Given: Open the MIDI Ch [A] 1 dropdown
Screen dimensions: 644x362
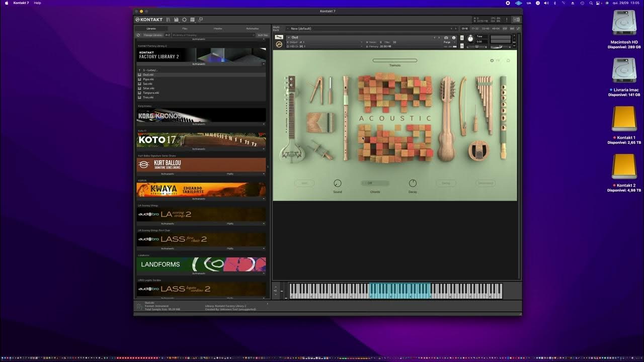Looking at the screenshot, I should (x=325, y=46).
